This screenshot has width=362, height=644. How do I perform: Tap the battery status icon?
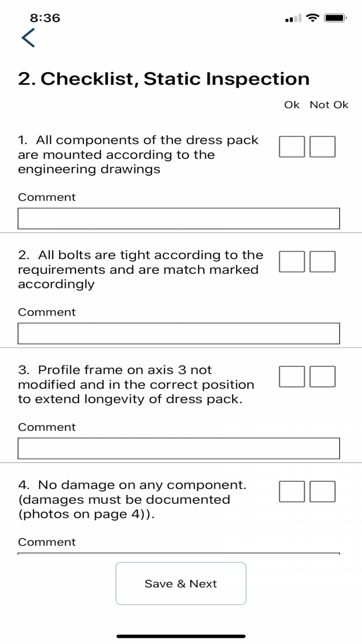335,18
